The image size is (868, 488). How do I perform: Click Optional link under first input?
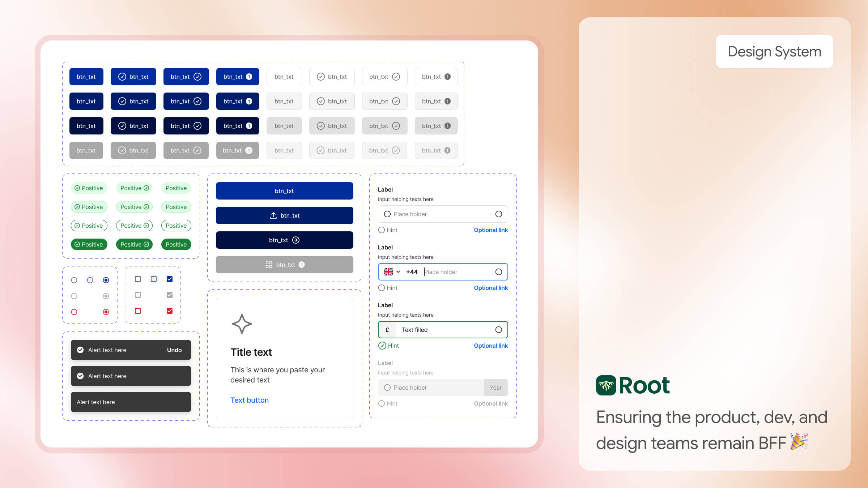(x=491, y=230)
